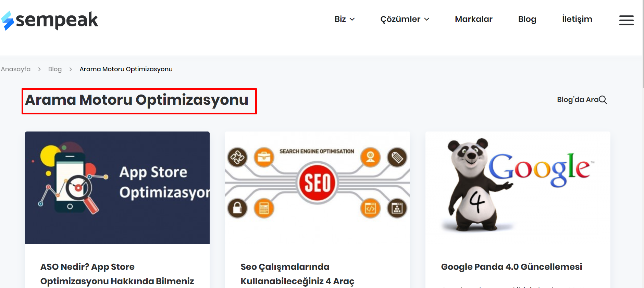Expand the Biz dropdown menu
644x288 pixels.
[x=344, y=19]
